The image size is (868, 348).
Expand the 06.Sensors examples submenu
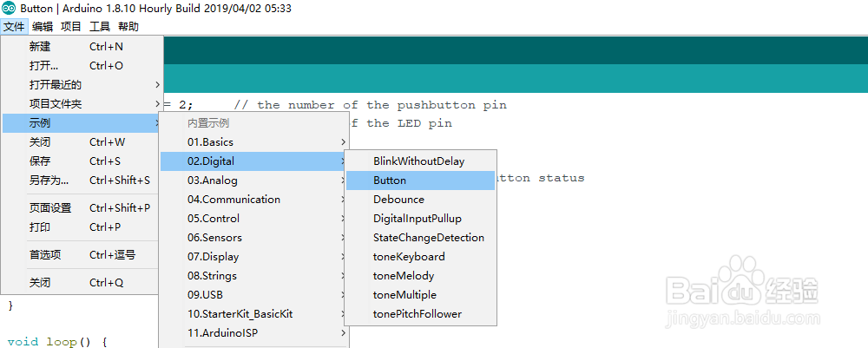tap(254, 238)
